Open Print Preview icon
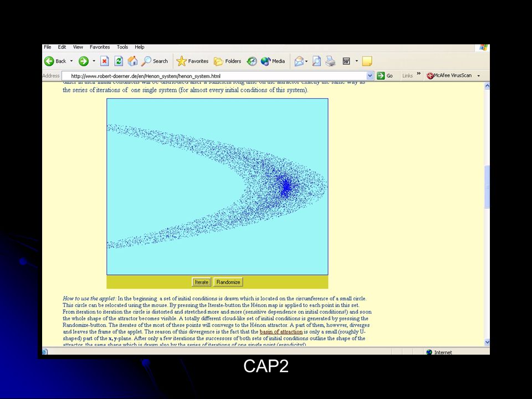The image size is (532, 399). click(x=316, y=61)
